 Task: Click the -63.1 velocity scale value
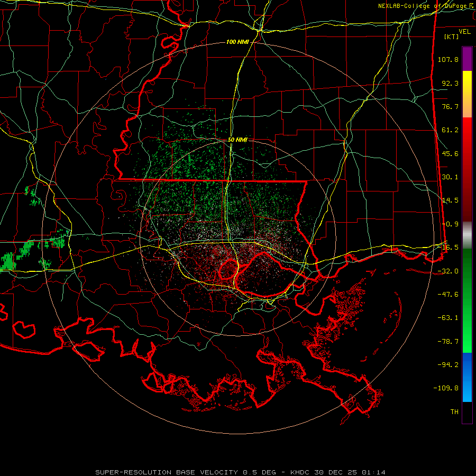click(448, 318)
